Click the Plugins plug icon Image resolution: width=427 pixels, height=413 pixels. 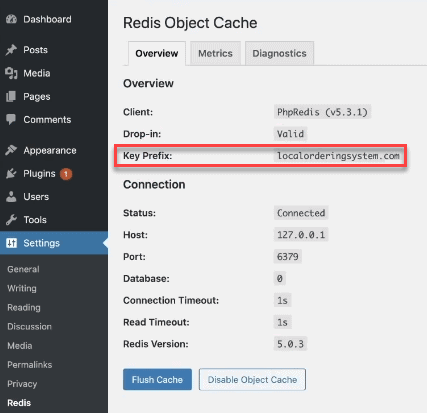11,174
